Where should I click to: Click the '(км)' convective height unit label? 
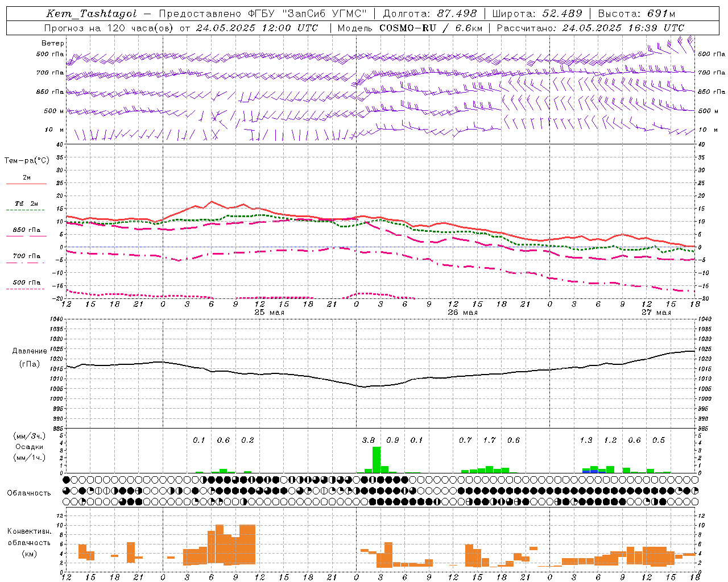29,554
